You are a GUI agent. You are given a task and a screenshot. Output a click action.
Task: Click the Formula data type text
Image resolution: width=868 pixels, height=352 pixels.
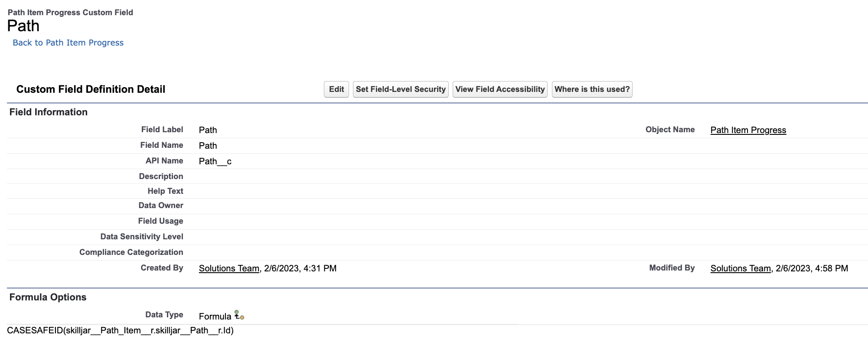(215, 316)
